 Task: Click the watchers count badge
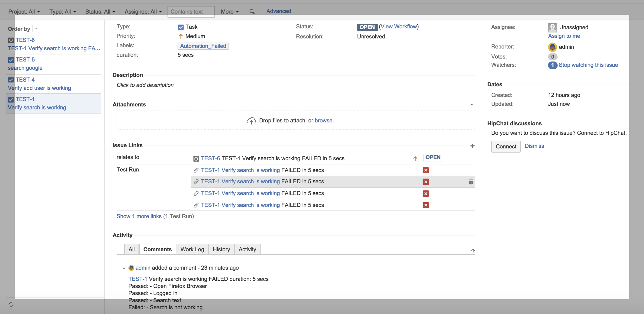pos(553,65)
